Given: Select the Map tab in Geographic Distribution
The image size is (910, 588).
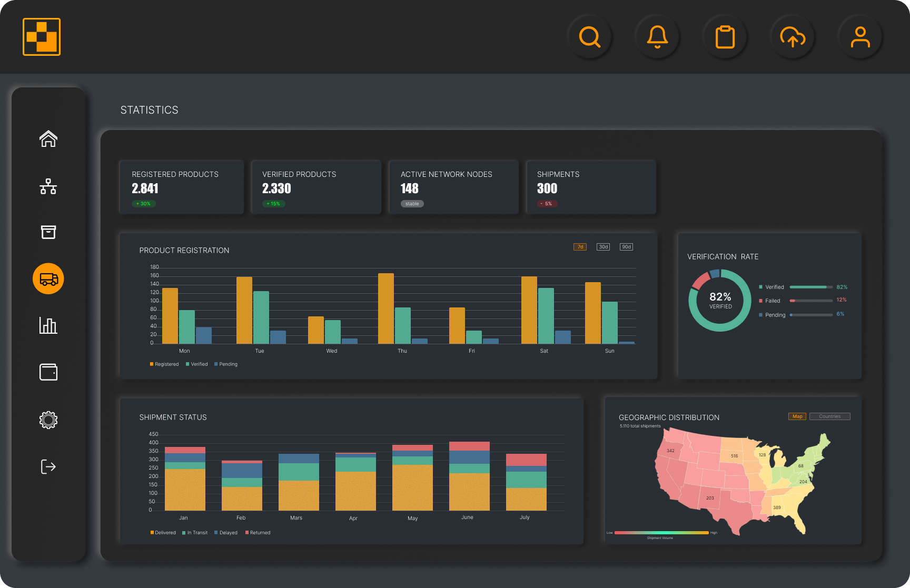Looking at the screenshot, I should pyautogui.click(x=797, y=416).
